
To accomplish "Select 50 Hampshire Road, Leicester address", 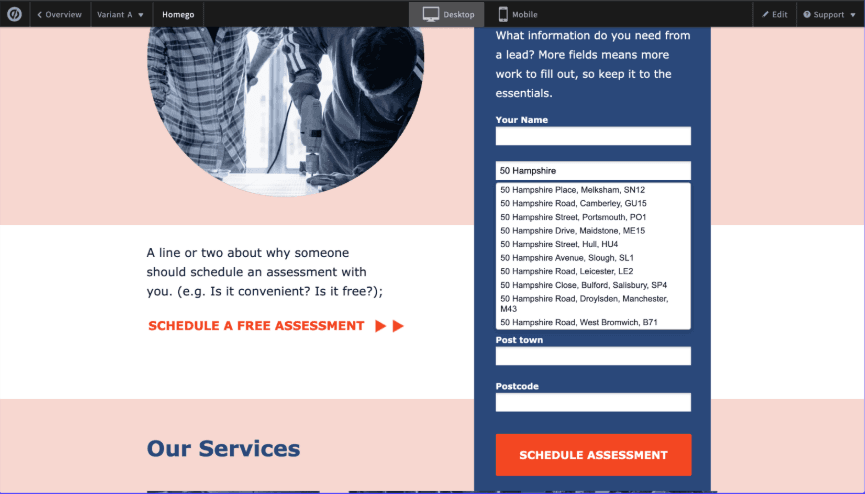I will 567,271.
